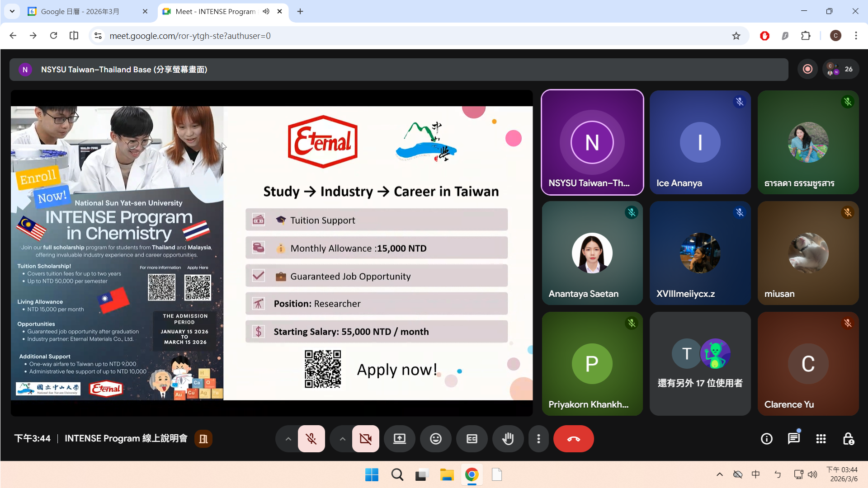Image resolution: width=868 pixels, height=488 pixels.
Task: Open the network tray icon
Action: (798, 474)
